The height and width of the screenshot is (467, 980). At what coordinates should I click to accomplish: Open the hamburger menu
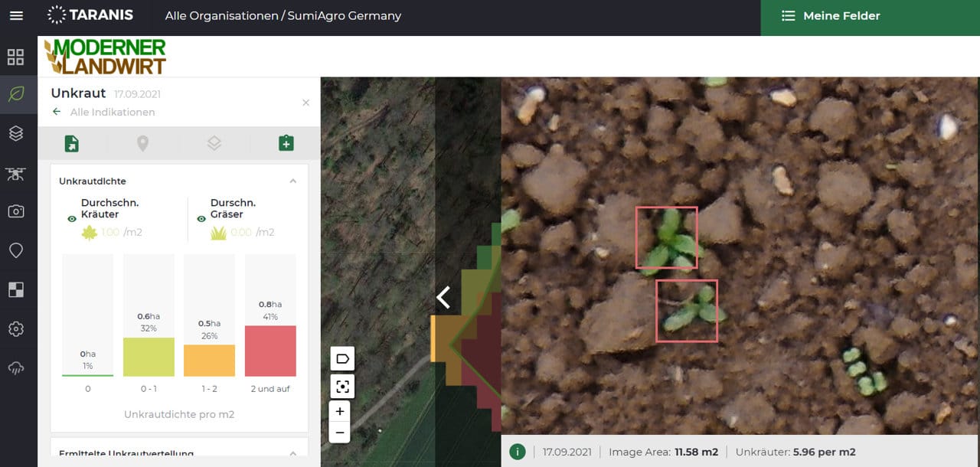(16, 15)
